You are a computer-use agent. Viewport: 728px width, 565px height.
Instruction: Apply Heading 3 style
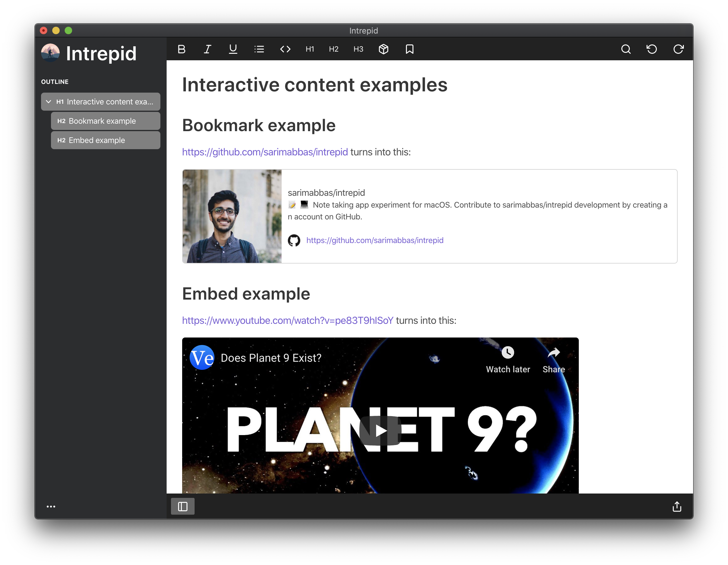pyautogui.click(x=358, y=49)
